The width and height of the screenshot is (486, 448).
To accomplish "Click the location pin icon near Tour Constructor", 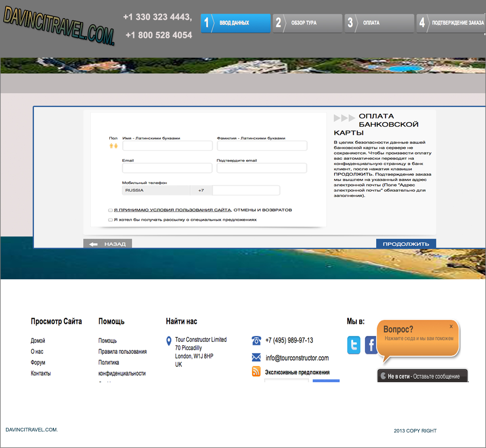I will [168, 340].
